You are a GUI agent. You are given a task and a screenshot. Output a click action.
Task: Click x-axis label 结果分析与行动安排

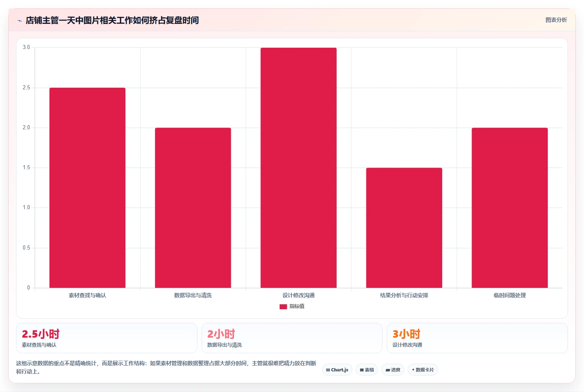[x=404, y=296]
